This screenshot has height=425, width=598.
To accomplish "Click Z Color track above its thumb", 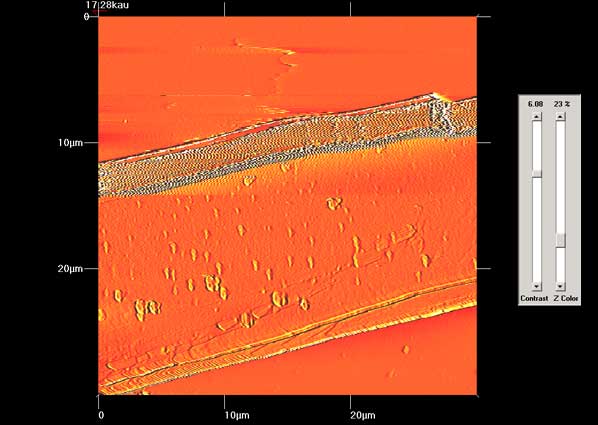I will 560,177.
